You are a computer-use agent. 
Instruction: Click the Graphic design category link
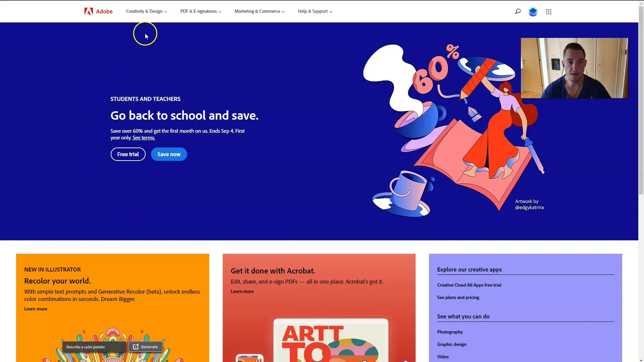click(451, 344)
